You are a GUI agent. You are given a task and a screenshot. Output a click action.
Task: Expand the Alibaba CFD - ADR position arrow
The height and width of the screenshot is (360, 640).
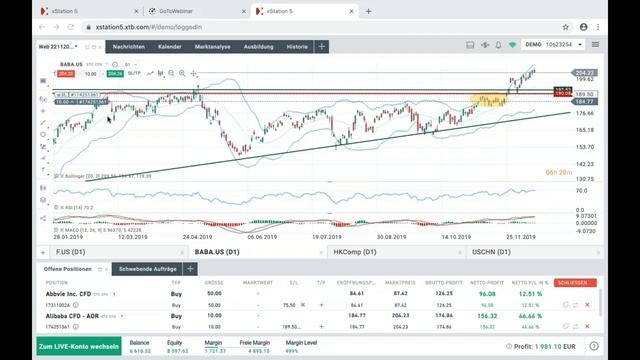pos(122,316)
